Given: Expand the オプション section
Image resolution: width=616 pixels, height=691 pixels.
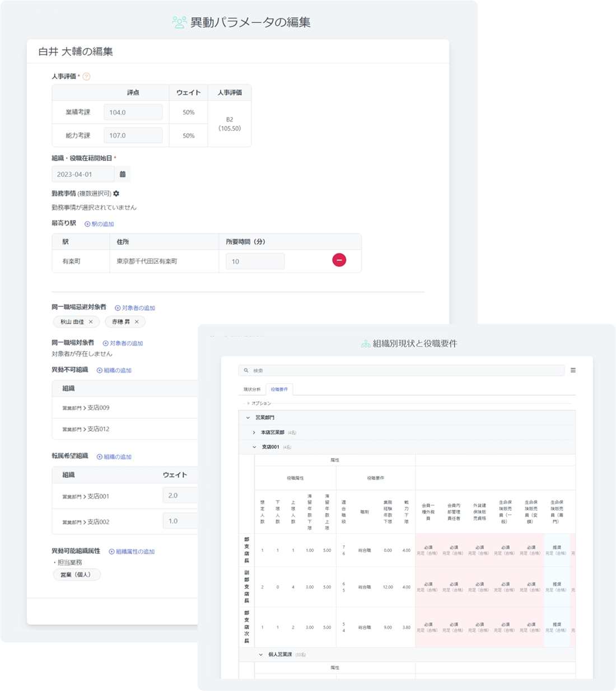Looking at the screenshot, I should pos(259,403).
